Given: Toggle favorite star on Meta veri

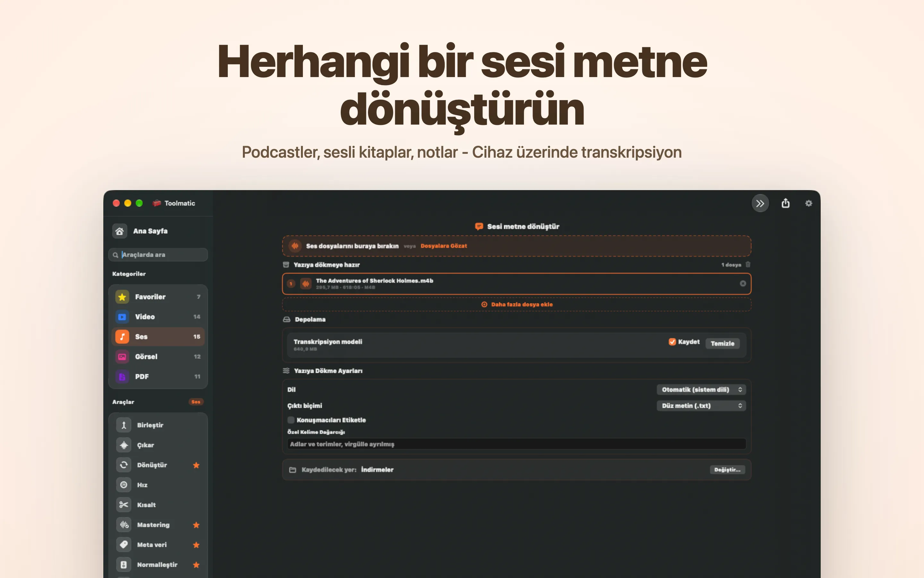Looking at the screenshot, I should coord(196,545).
